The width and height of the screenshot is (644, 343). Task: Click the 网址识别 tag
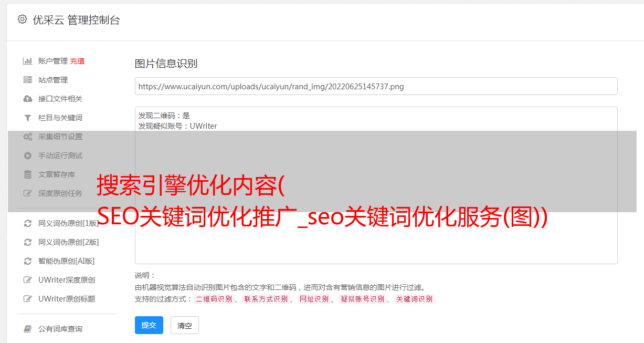coord(314,299)
